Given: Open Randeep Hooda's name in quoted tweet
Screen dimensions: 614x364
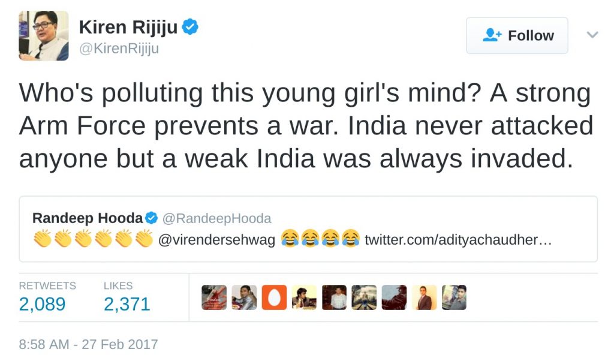Looking at the screenshot, I should [88, 218].
